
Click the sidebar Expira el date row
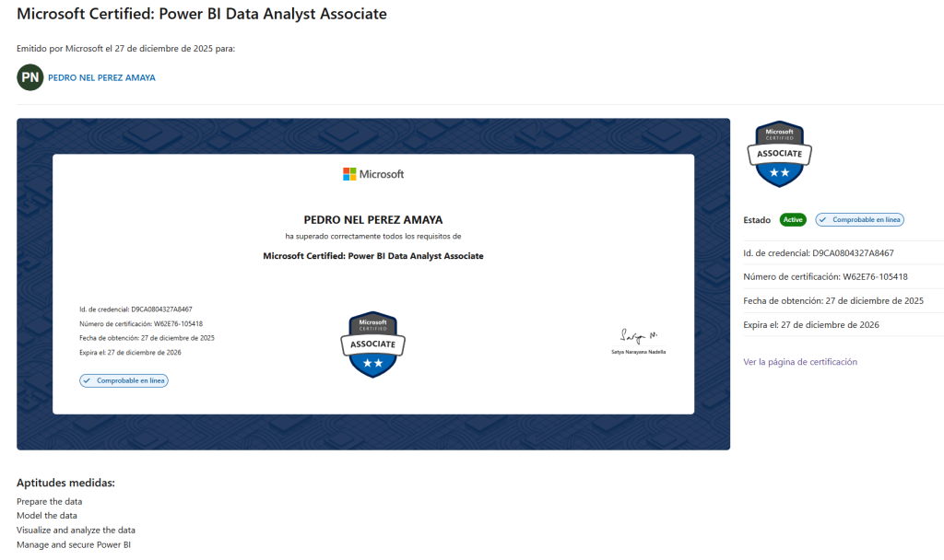(810, 325)
